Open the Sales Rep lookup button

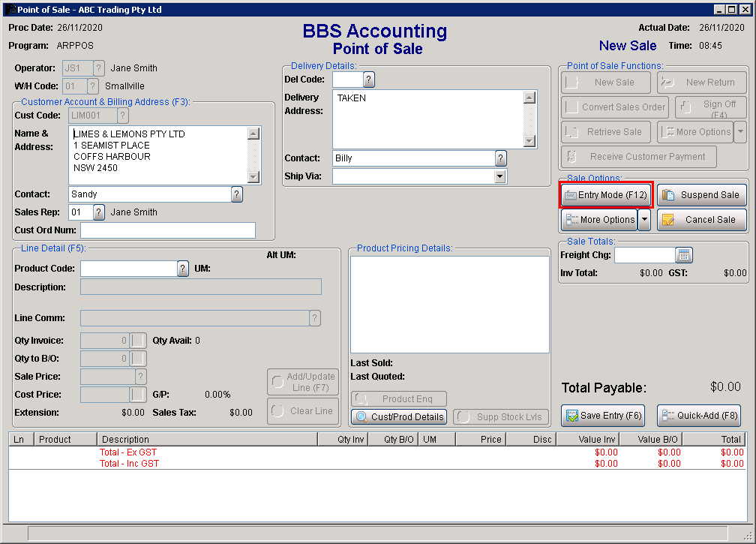(x=99, y=212)
